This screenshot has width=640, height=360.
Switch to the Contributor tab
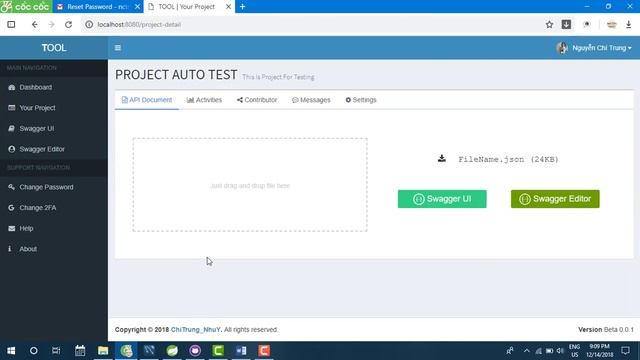pos(257,100)
